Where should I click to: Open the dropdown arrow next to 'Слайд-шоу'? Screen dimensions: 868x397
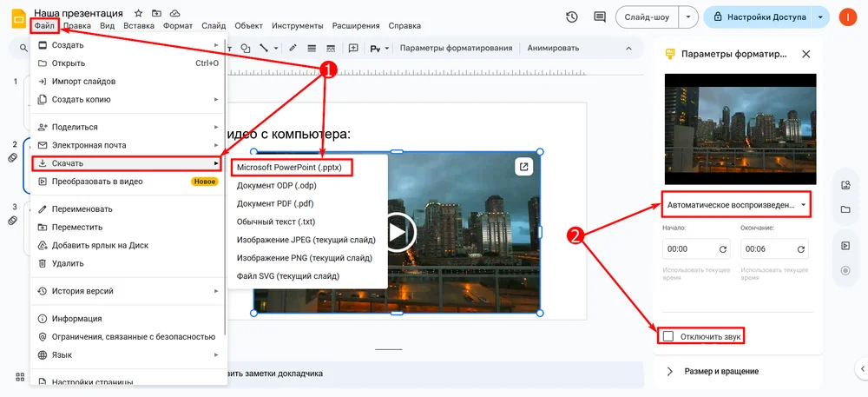tap(688, 17)
